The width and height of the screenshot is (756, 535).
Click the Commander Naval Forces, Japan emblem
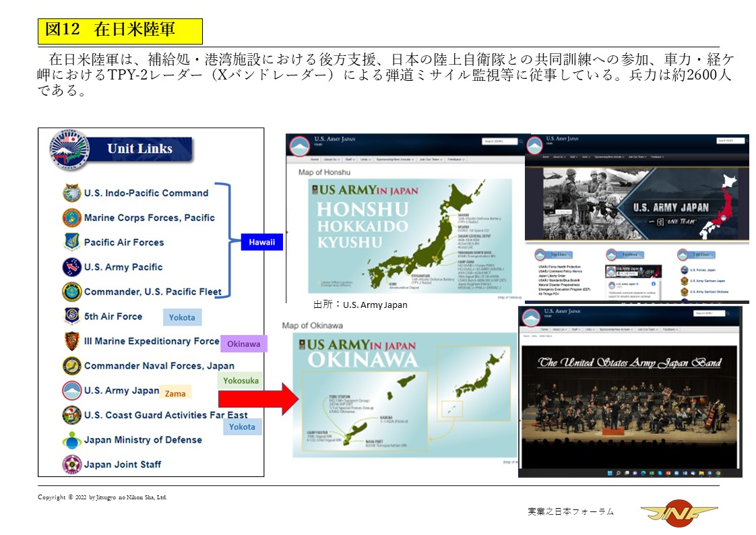point(71,365)
